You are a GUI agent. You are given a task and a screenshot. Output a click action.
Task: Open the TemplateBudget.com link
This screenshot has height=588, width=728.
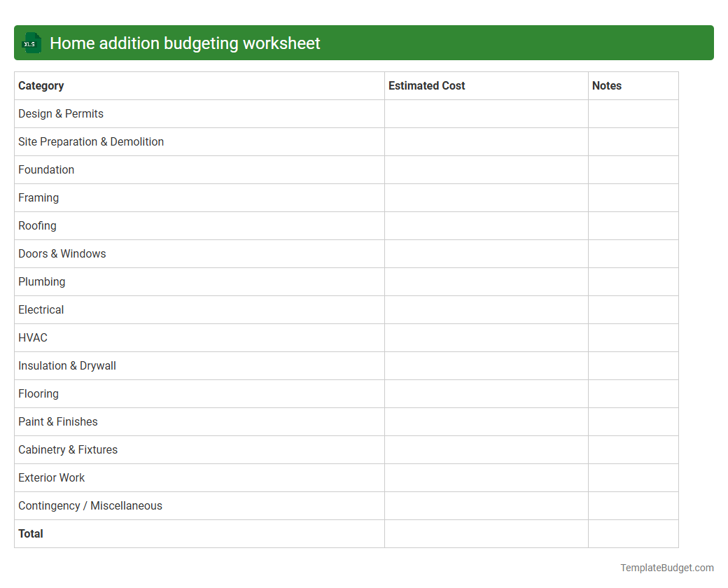tap(666, 567)
